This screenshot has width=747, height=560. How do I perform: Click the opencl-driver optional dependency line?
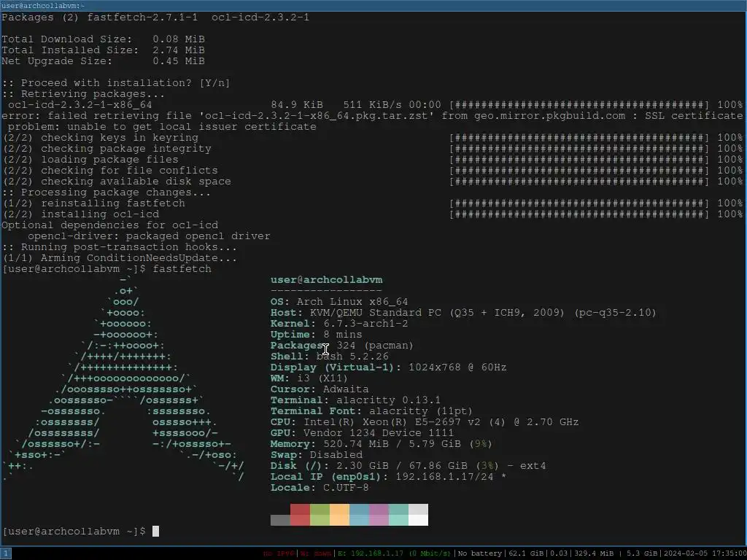tap(149, 236)
